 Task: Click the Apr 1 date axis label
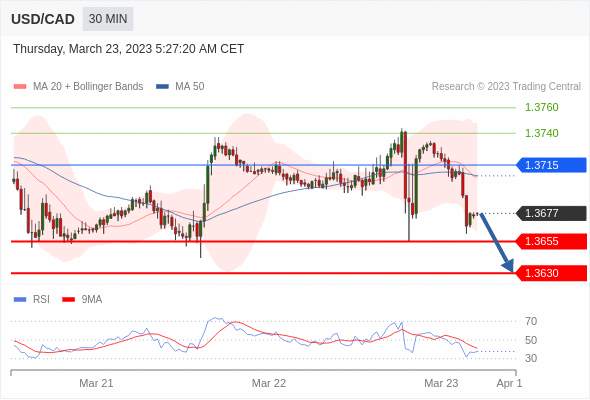509,383
